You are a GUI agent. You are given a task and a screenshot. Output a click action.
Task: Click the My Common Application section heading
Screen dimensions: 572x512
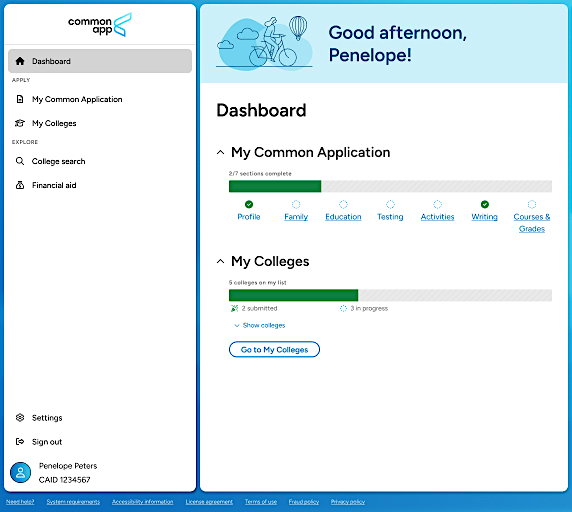click(x=310, y=152)
